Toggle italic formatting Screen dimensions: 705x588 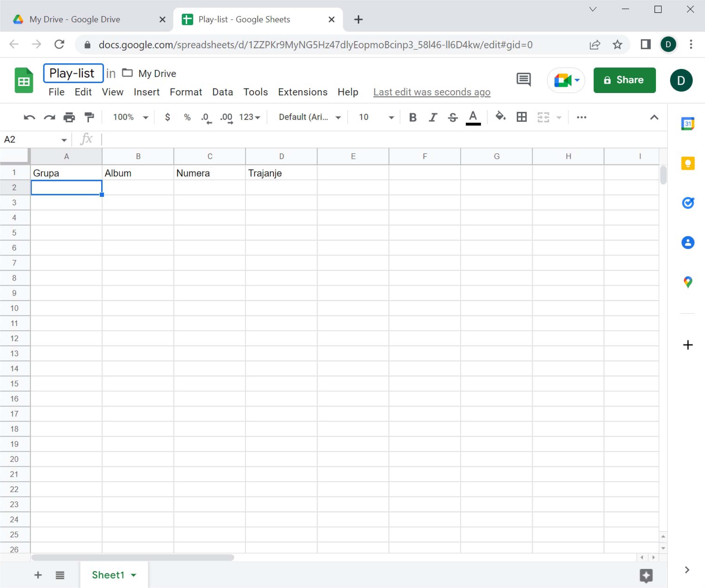tap(433, 117)
